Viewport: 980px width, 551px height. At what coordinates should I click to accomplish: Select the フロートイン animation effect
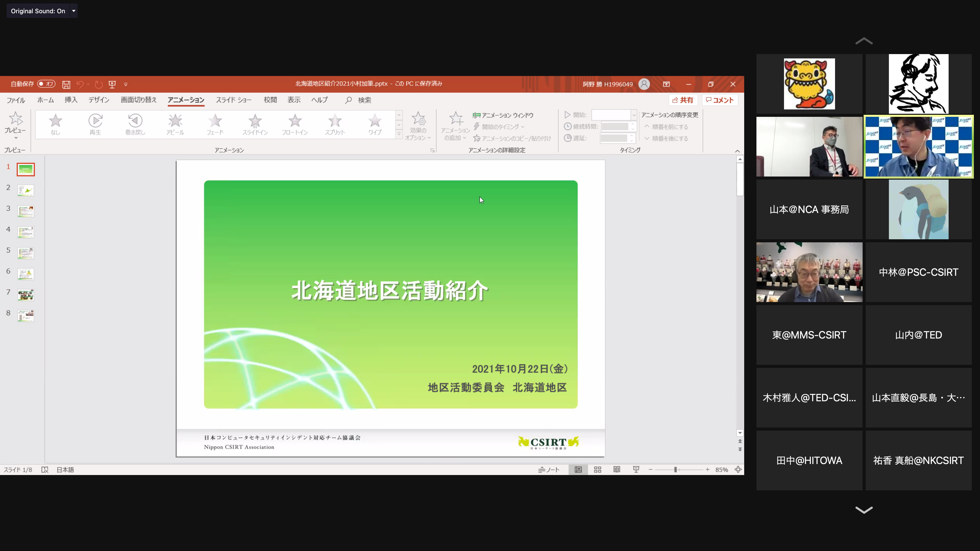click(295, 124)
